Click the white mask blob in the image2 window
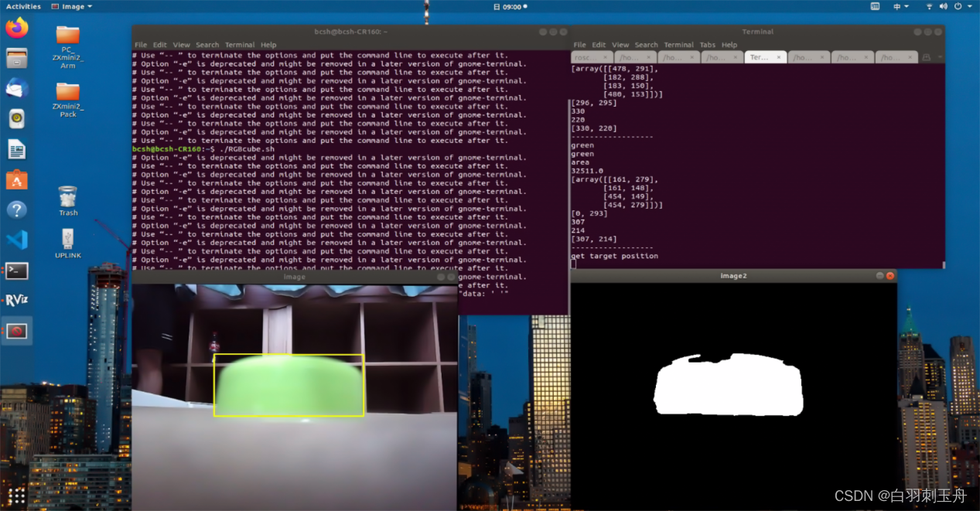Viewport: 980px width, 511px height. [x=729, y=385]
